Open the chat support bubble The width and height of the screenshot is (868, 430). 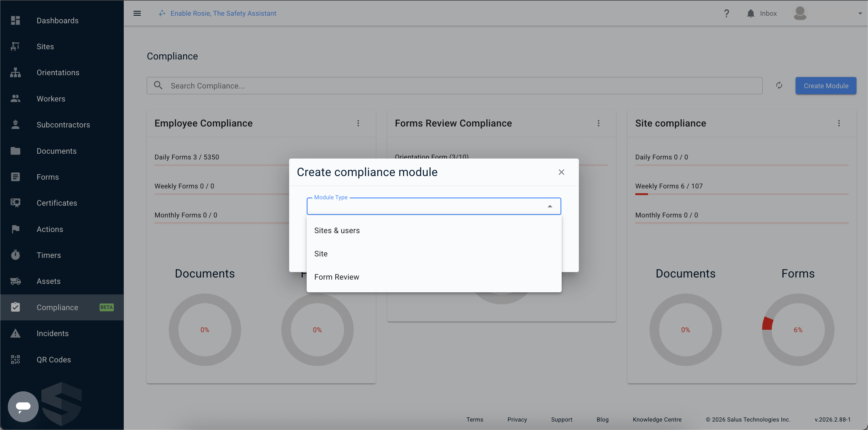point(23,406)
